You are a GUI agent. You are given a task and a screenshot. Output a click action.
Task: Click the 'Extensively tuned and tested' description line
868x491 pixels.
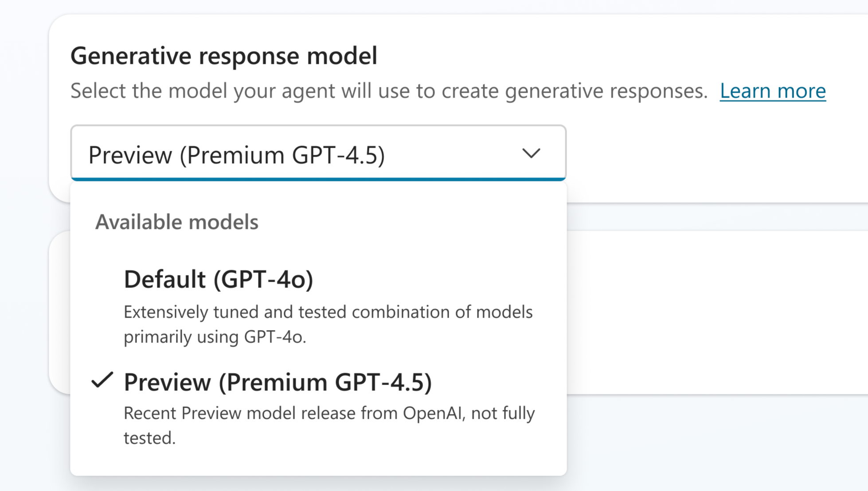[328, 312]
